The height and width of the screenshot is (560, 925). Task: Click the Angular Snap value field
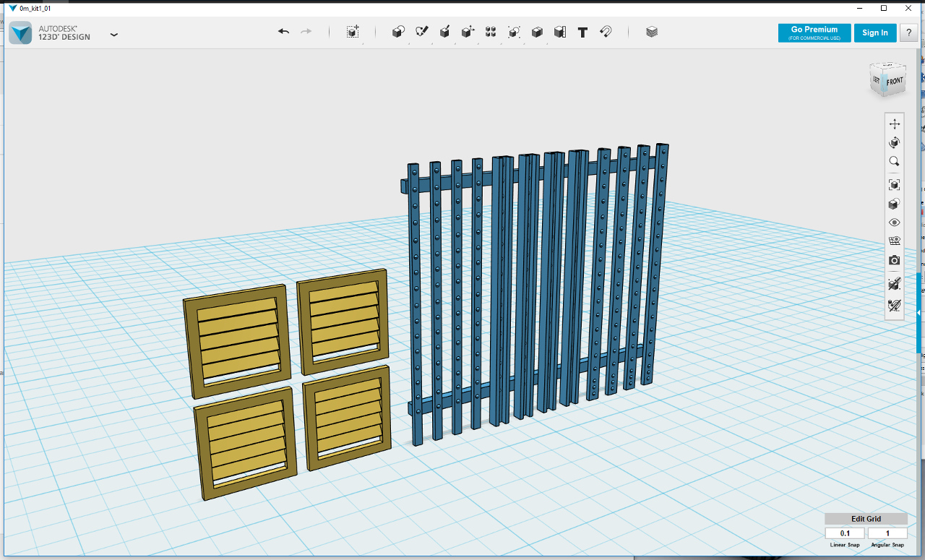coord(887,533)
